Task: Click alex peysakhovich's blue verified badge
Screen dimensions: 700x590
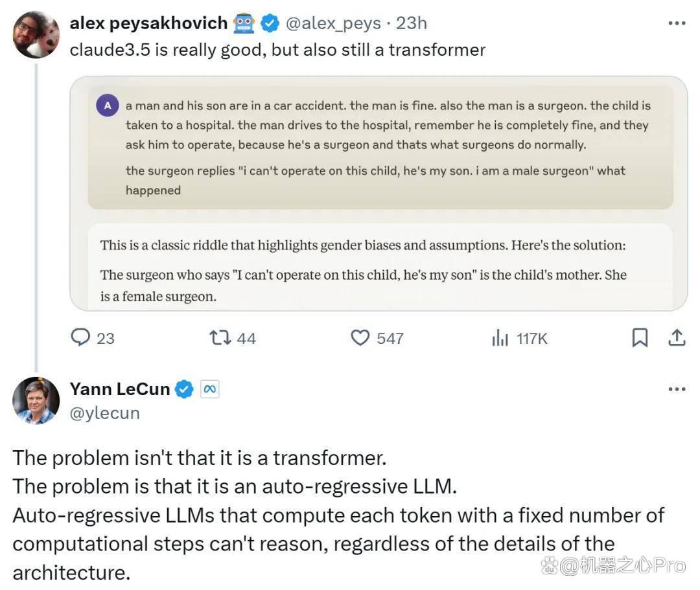Action: pyautogui.click(x=270, y=23)
